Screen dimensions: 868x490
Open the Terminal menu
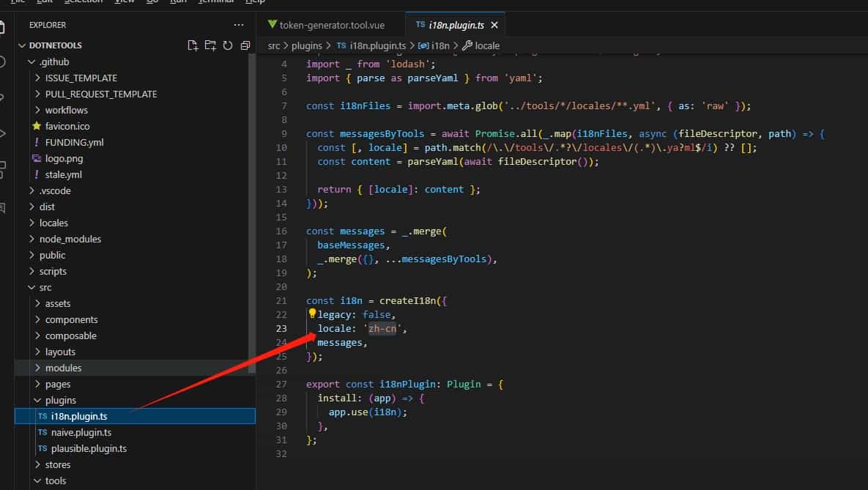tap(215, 1)
